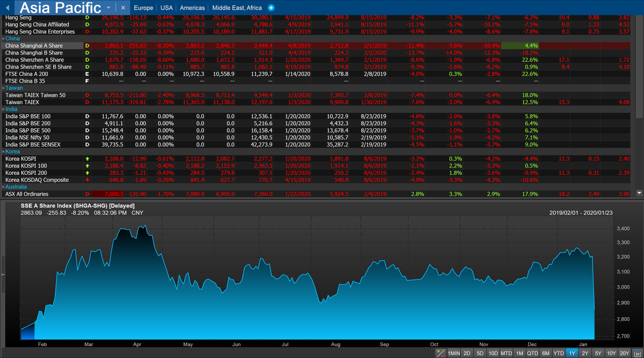Select the active 1Y range button
Screen dimensions: 644x358
pos(572,353)
